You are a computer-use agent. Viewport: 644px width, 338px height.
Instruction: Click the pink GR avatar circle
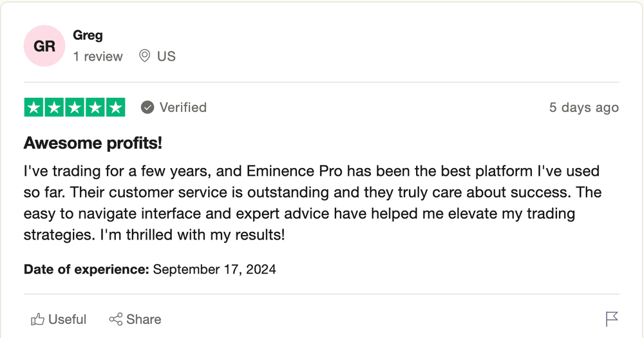point(44,46)
